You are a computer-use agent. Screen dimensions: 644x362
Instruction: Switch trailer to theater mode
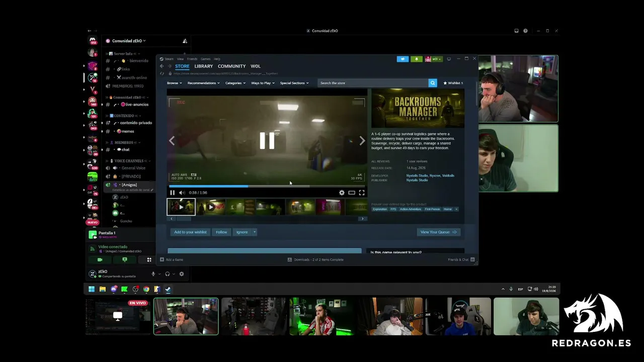pos(352,193)
